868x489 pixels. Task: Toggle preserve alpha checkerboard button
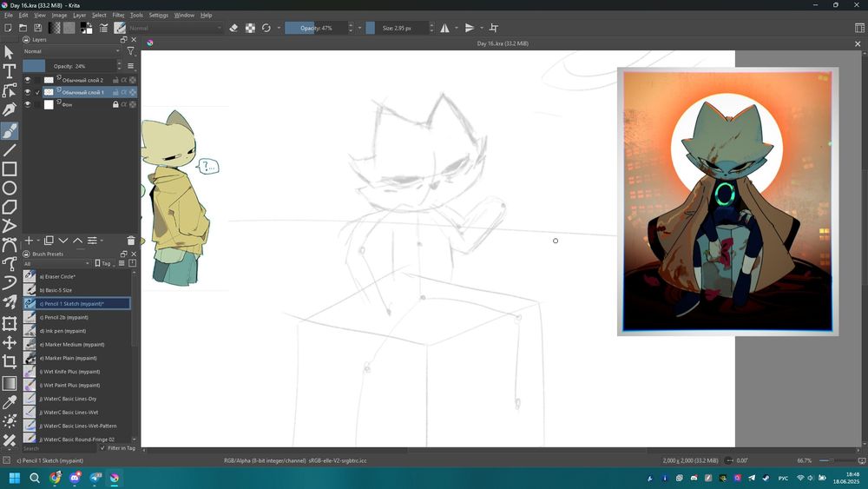[250, 28]
